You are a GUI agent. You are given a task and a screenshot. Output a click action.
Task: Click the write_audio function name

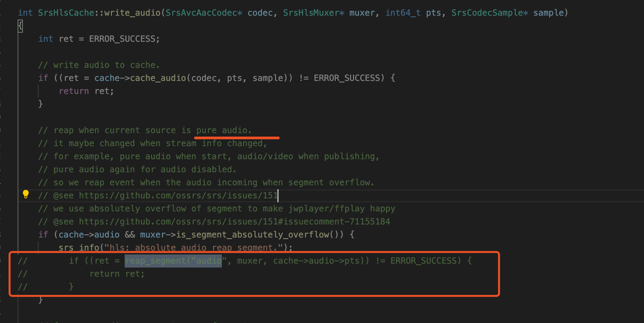(x=132, y=13)
